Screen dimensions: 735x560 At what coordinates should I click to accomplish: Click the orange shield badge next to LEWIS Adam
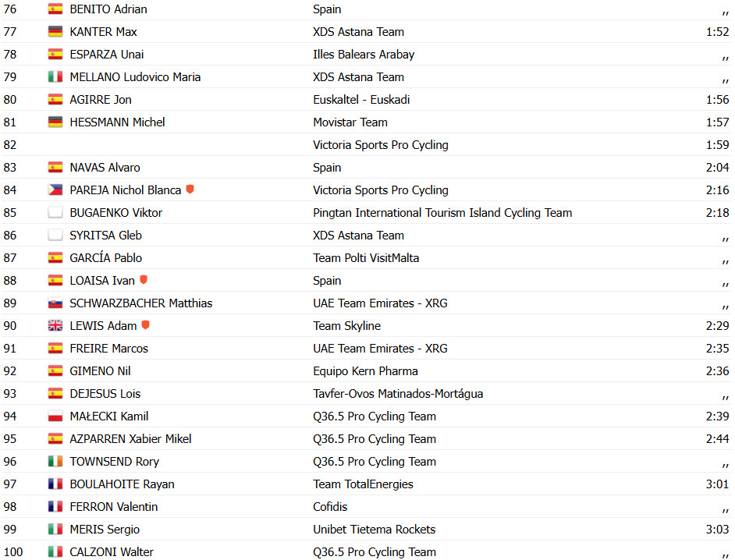[x=145, y=324]
